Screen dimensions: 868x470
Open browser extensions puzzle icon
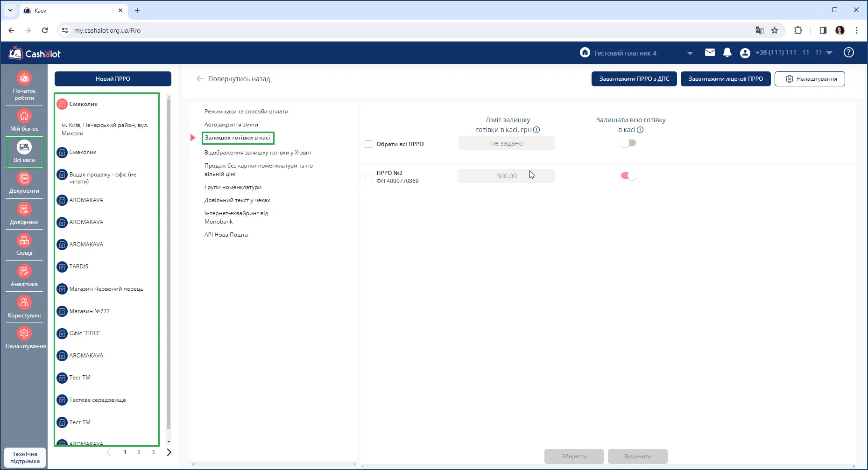[798, 30]
